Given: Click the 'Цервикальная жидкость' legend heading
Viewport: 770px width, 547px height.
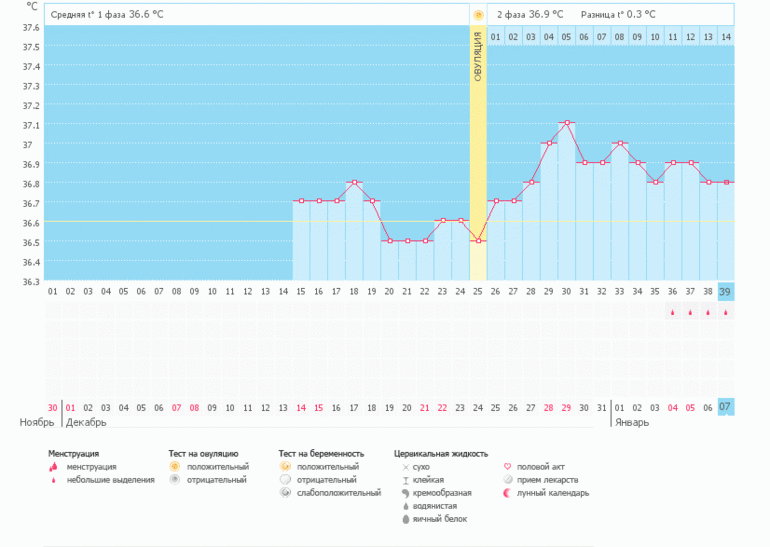Looking at the screenshot, I should pos(441,454).
